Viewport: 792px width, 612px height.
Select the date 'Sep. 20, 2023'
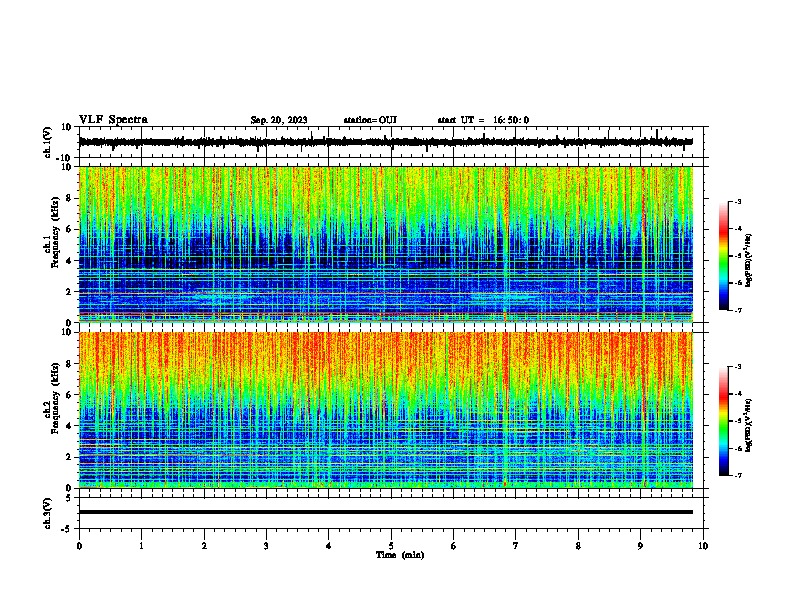279,120
